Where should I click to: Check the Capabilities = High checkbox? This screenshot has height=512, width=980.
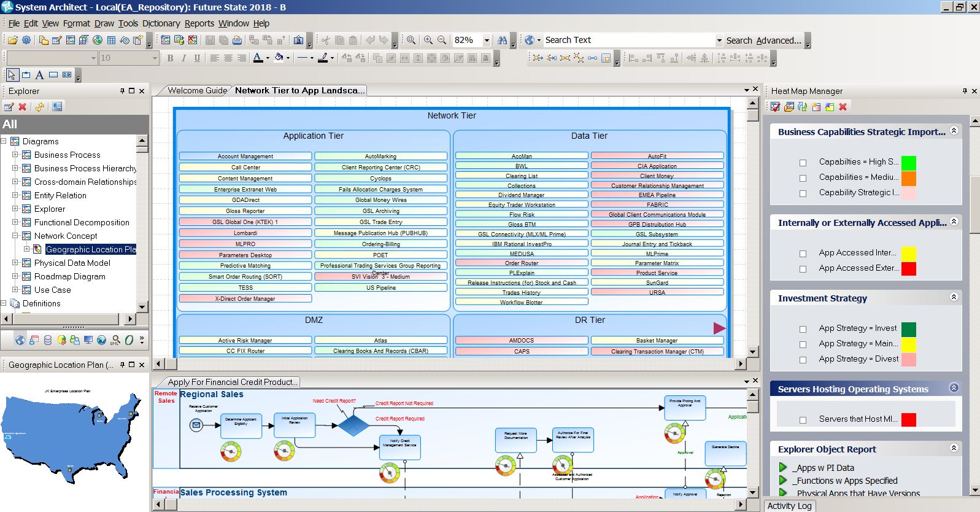click(x=803, y=163)
